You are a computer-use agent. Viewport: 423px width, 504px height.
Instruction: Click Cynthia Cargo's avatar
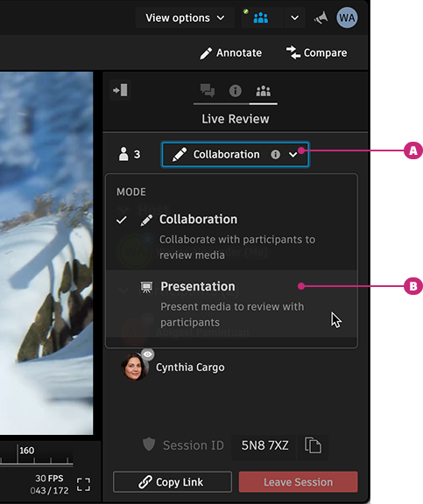coord(135,367)
